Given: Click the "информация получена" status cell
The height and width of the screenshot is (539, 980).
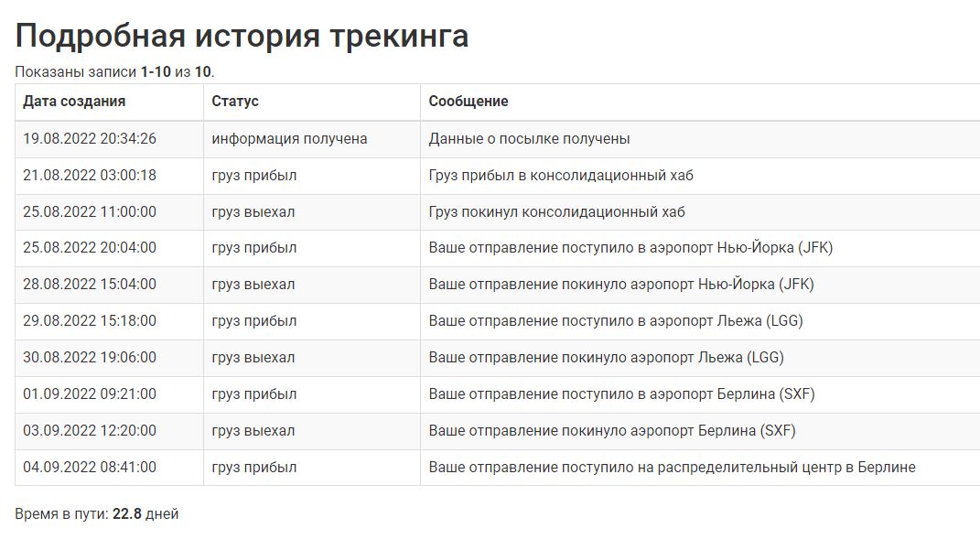Looking at the screenshot, I should (x=289, y=139).
